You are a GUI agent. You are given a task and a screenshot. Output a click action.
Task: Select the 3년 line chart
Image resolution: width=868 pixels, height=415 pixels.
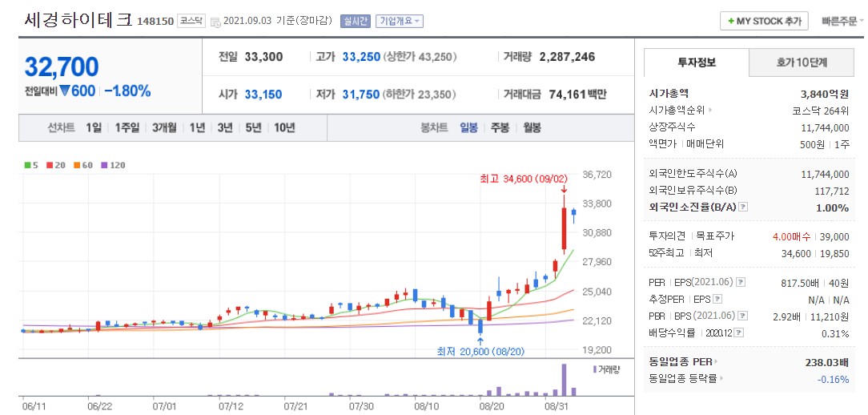click(225, 128)
